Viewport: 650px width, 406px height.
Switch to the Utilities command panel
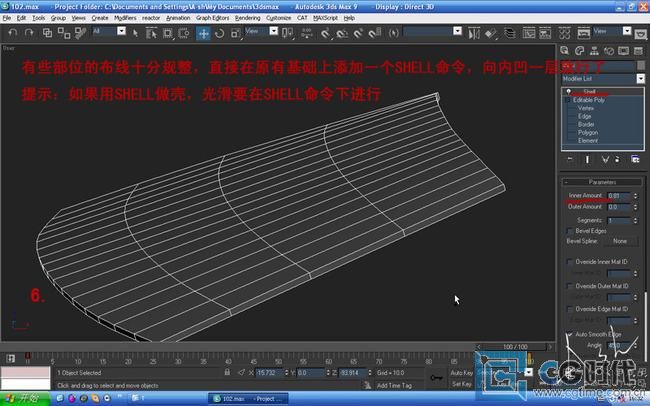[x=638, y=51]
